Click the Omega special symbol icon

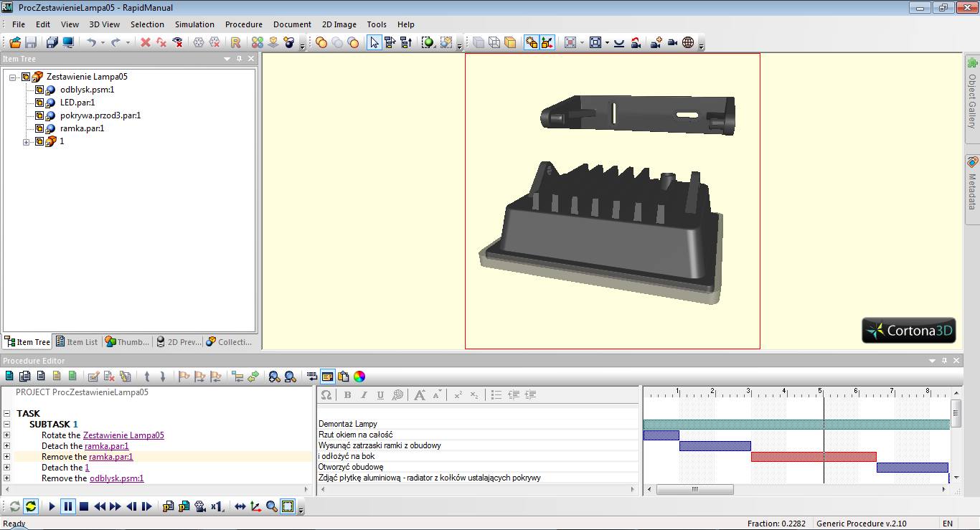pos(326,395)
